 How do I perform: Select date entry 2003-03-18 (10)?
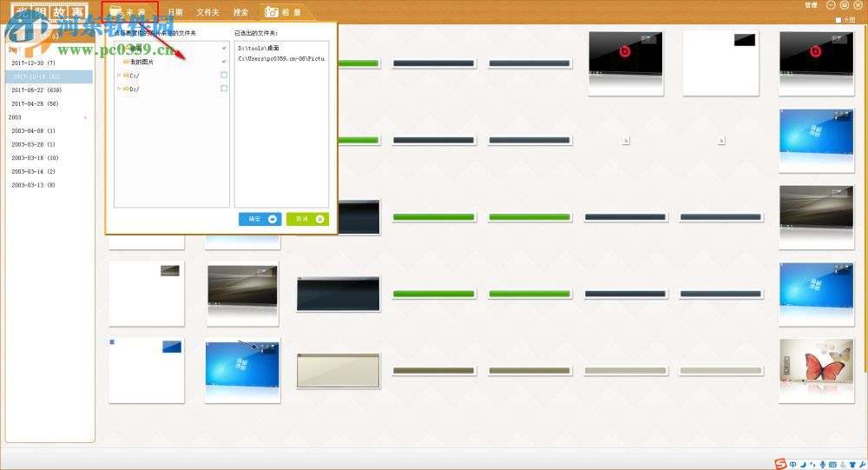pyautogui.click(x=35, y=158)
